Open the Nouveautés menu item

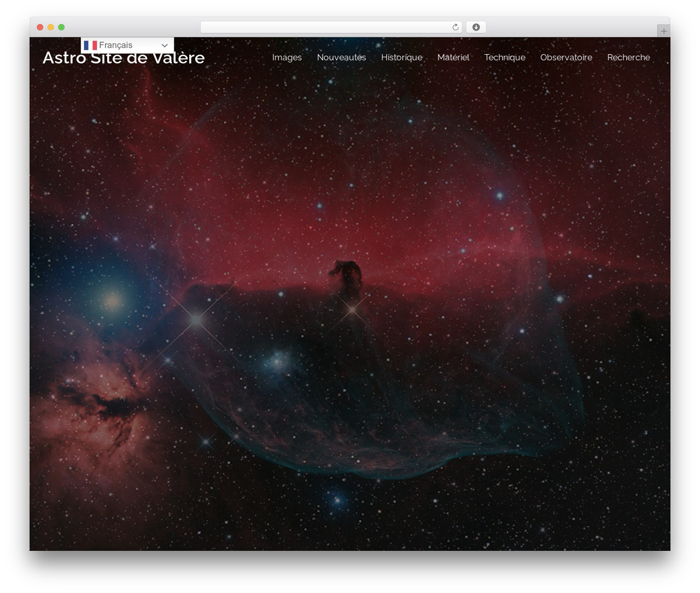pyautogui.click(x=341, y=57)
